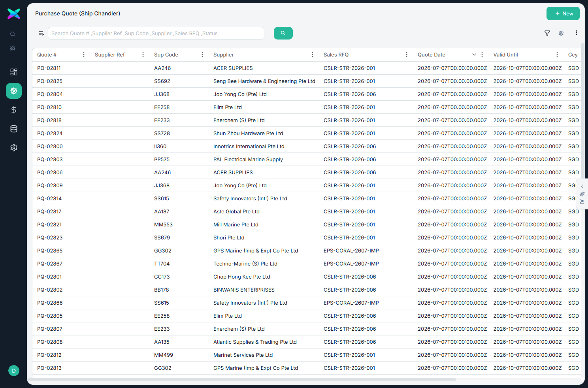The width and height of the screenshot is (588, 388).
Task: Select quote PQ-02811
Action: 49,68
